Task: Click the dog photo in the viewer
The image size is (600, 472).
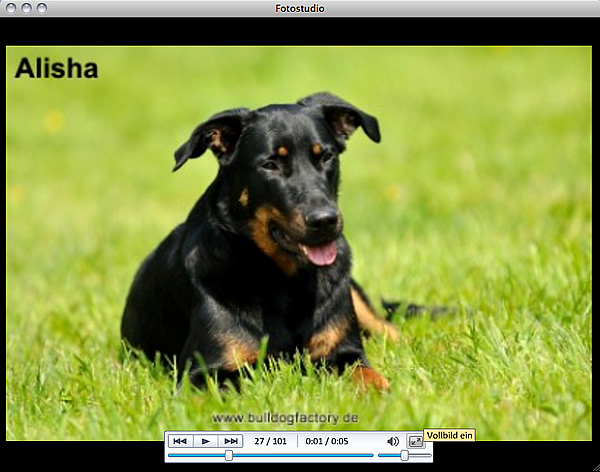Action: pyautogui.click(x=298, y=243)
